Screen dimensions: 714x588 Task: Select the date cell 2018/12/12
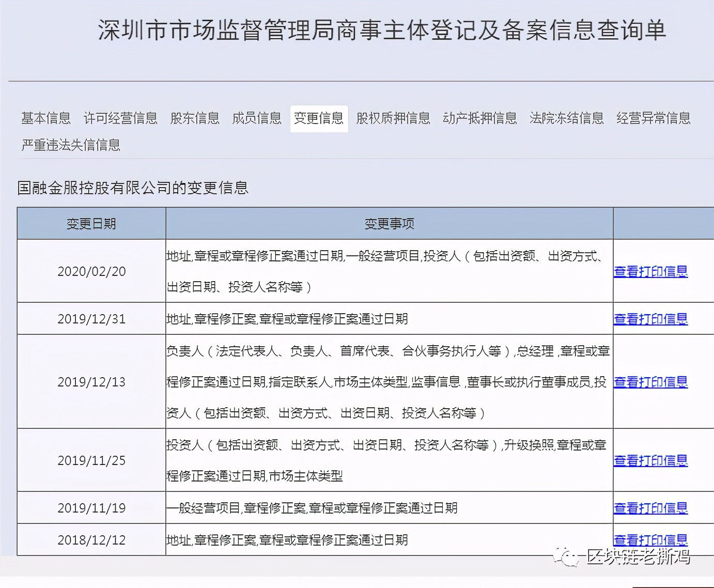91,540
